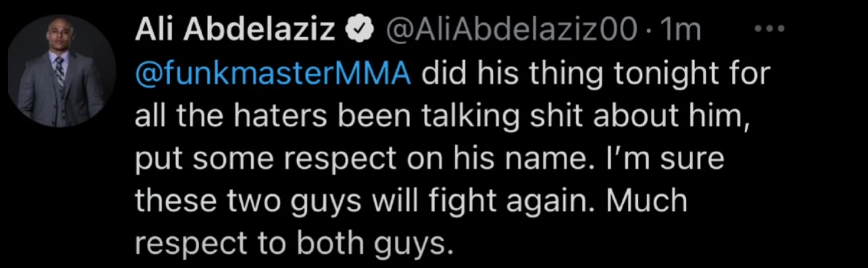This screenshot has height=268, width=868.
Task: Select the word 'Much' in the tweet
Action: 647,201
